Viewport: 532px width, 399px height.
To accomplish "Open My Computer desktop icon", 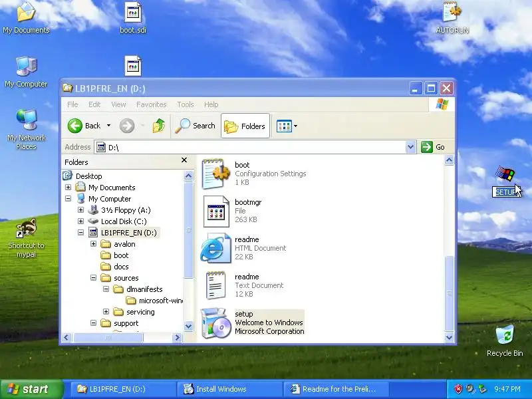I will point(26,72).
